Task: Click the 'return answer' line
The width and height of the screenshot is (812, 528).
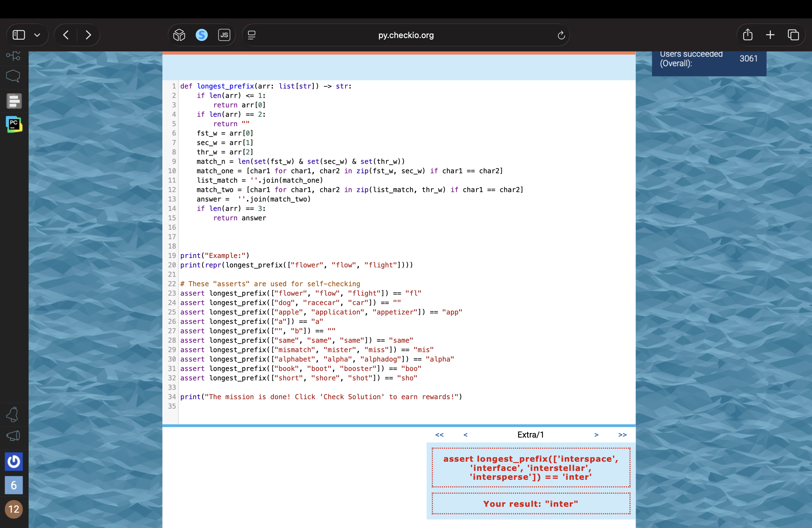Action: click(239, 218)
